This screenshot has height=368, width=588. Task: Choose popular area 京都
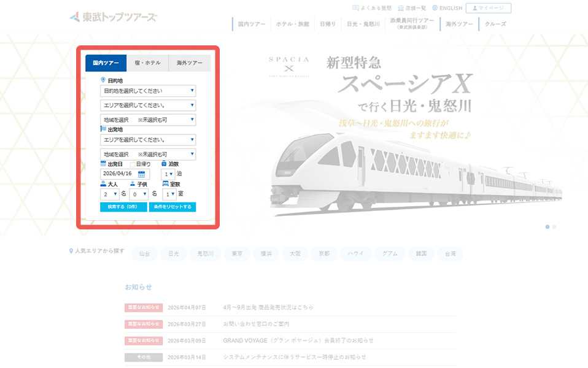click(x=324, y=254)
